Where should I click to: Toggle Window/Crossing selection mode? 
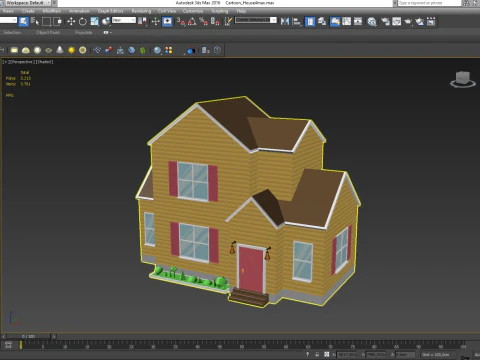(x=58, y=22)
